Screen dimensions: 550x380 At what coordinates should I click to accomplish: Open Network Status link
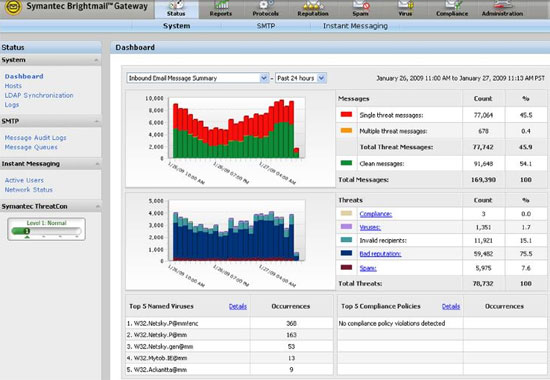[x=28, y=189]
